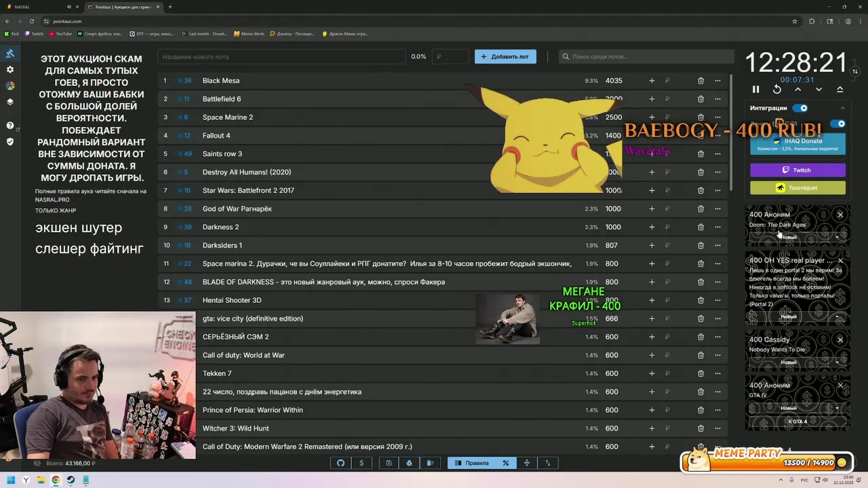Open more options for Darksiders 1
This screenshot has height=488, width=868.
[717, 245]
